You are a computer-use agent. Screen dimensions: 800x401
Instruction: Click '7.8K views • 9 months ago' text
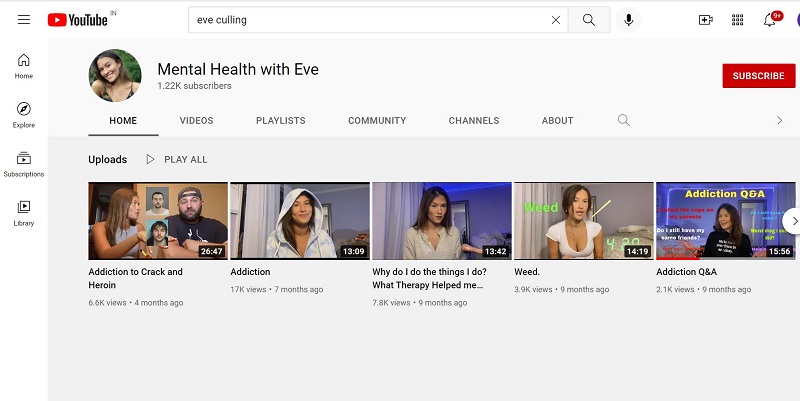pyautogui.click(x=419, y=303)
